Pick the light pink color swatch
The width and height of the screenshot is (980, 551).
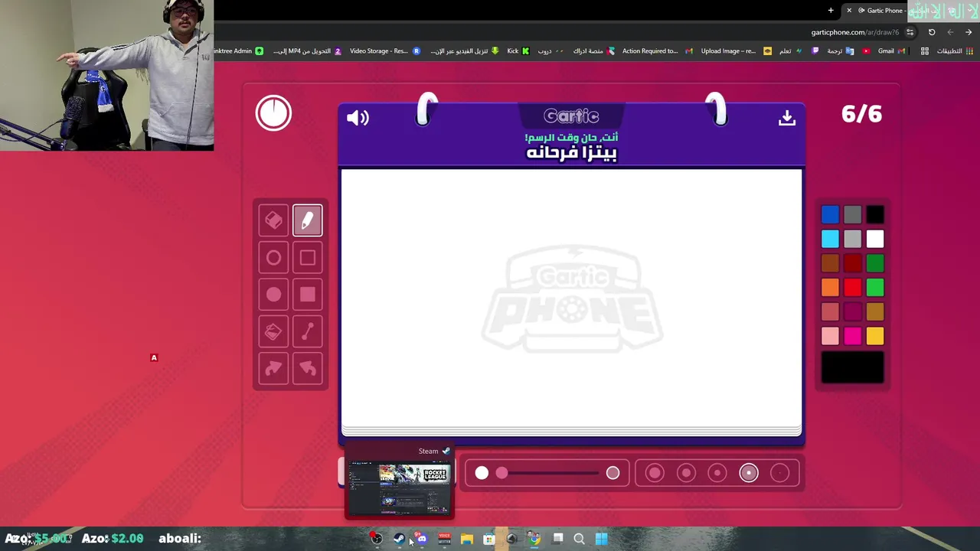[x=830, y=336]
